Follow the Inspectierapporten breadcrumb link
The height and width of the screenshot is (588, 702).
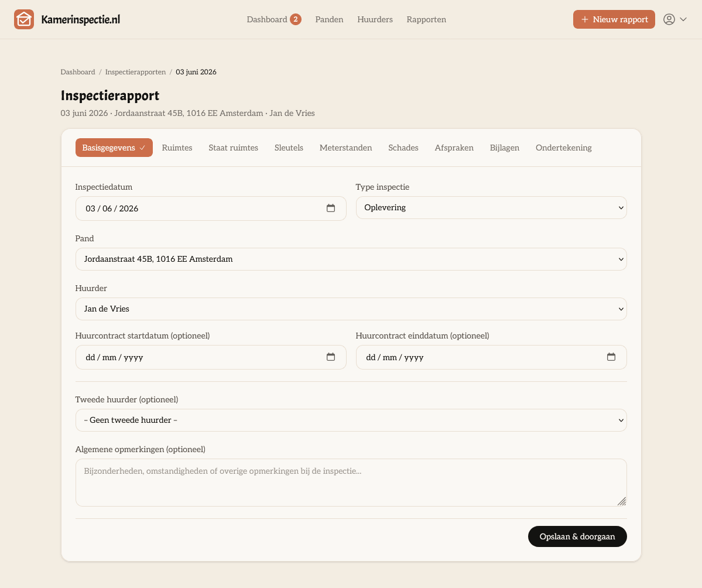click(x=135, y=72)
